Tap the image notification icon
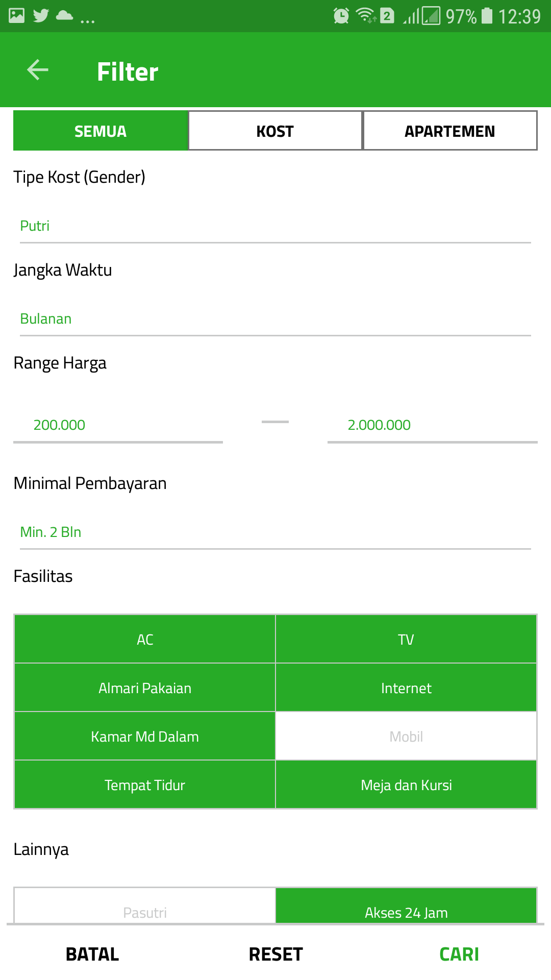Screen dimensions: 551x980 point(17,16)
